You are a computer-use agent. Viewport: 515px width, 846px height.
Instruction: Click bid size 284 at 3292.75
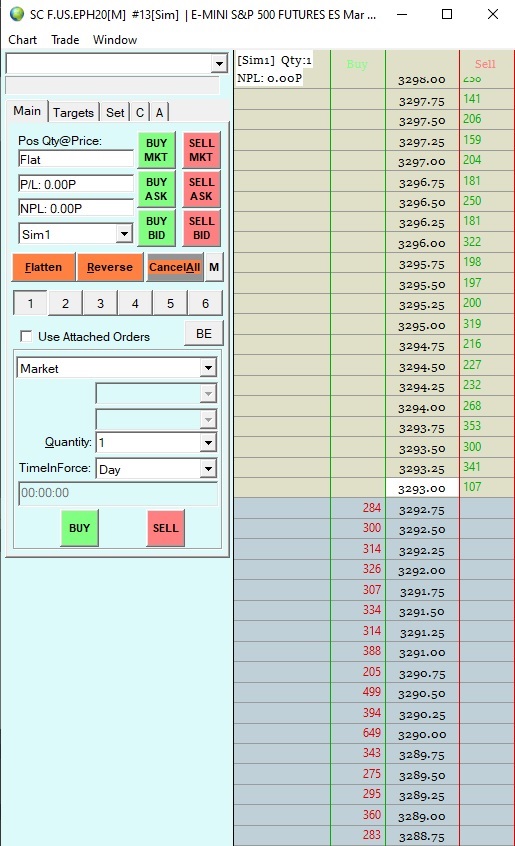(372, 508)
